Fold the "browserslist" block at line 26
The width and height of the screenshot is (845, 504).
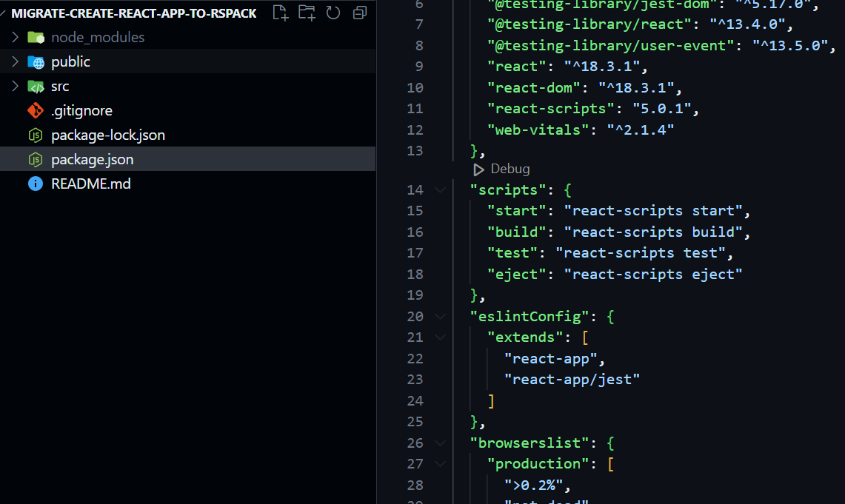click(441, 443)
